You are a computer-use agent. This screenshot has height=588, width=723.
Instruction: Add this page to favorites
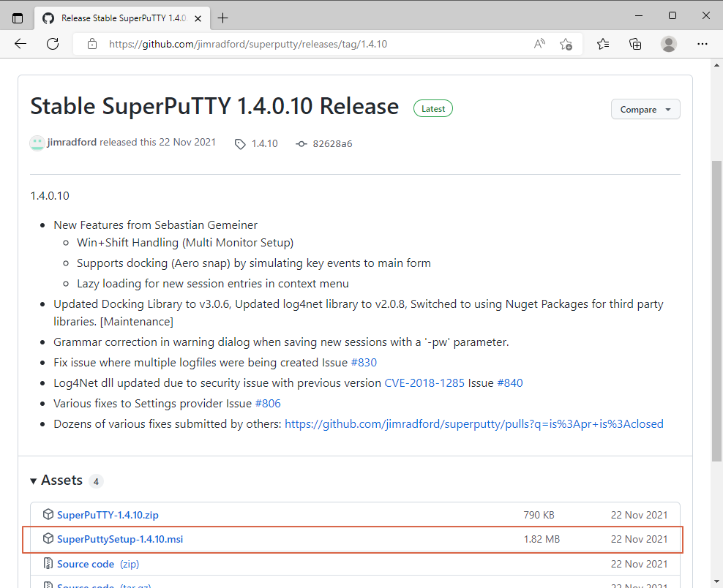[566, 44]
